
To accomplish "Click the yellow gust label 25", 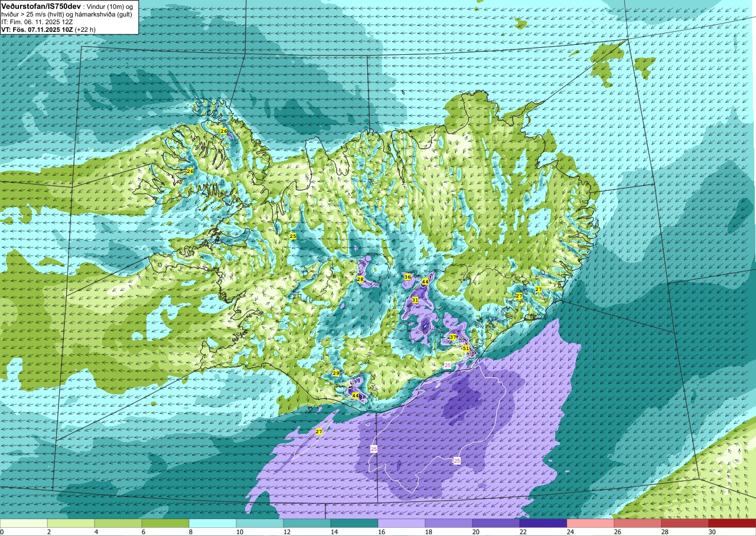I will (292, 236).
